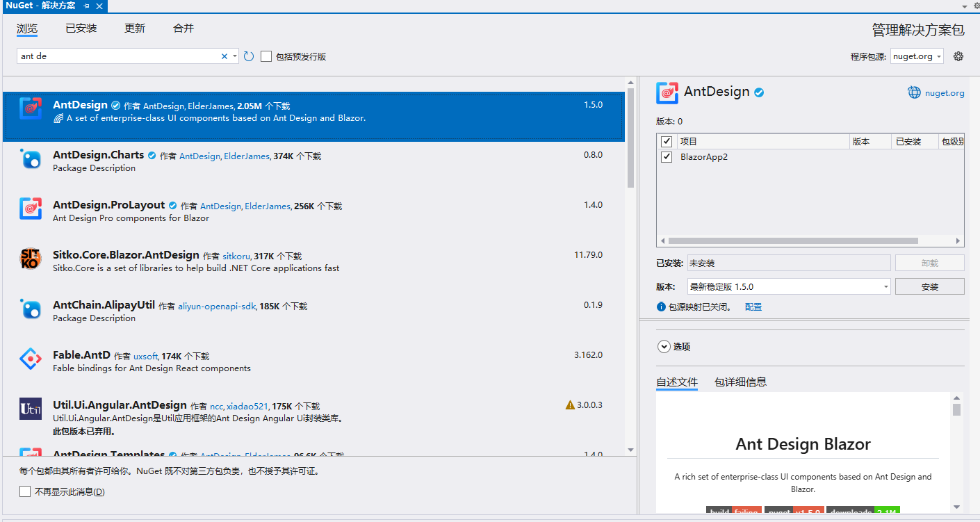Screen dimensions: 980x522
Task: Open the package source nuget.org dropdown
Action: [917, 56]
